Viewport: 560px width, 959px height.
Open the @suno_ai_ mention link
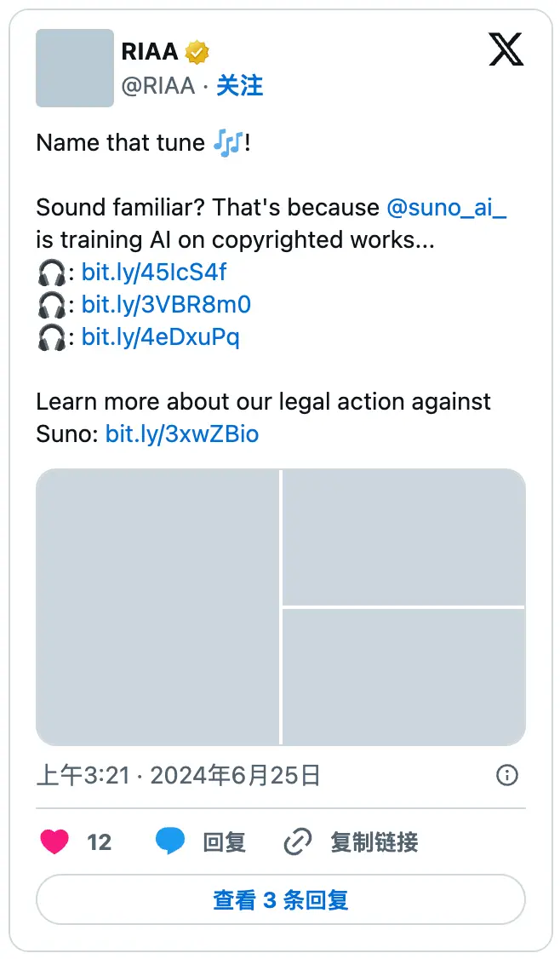click(x=446, y=207)
